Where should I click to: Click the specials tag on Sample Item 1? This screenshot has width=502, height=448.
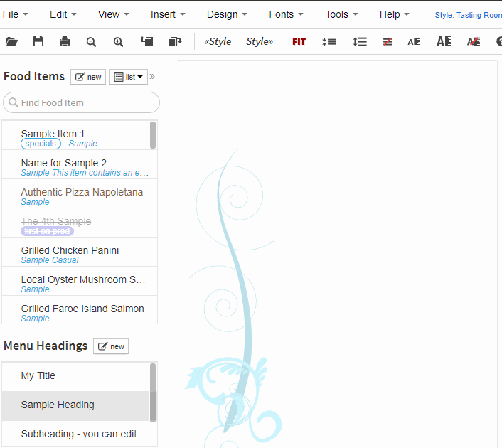click(x=41, y=144)
